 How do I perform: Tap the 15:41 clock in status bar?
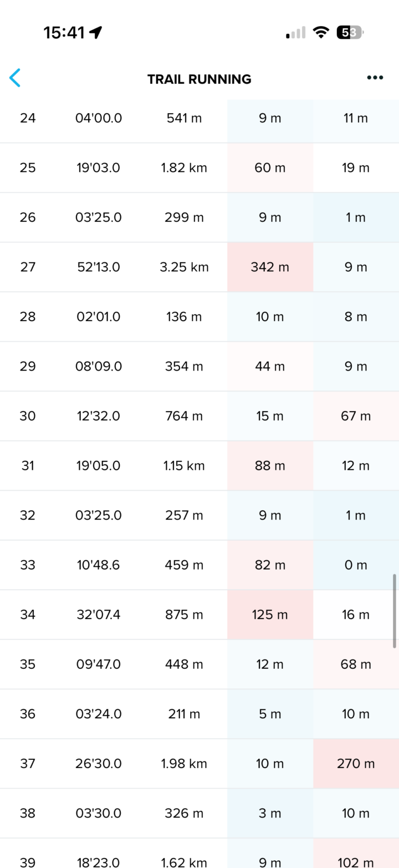coord(64,33)
